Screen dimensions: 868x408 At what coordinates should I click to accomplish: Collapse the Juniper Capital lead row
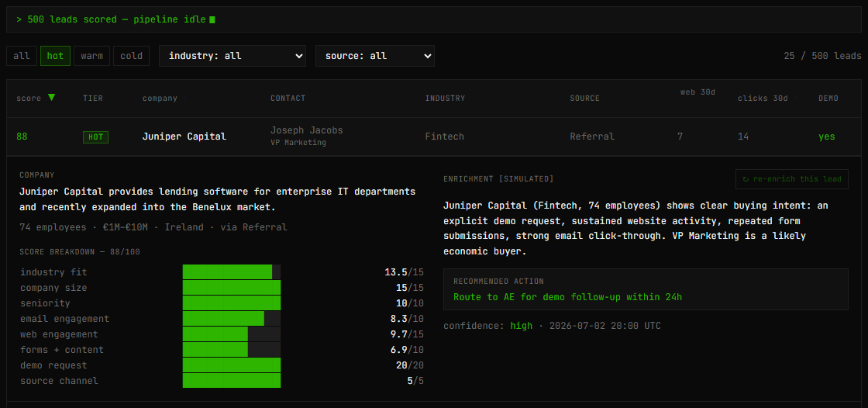click(x=434, y=137)
